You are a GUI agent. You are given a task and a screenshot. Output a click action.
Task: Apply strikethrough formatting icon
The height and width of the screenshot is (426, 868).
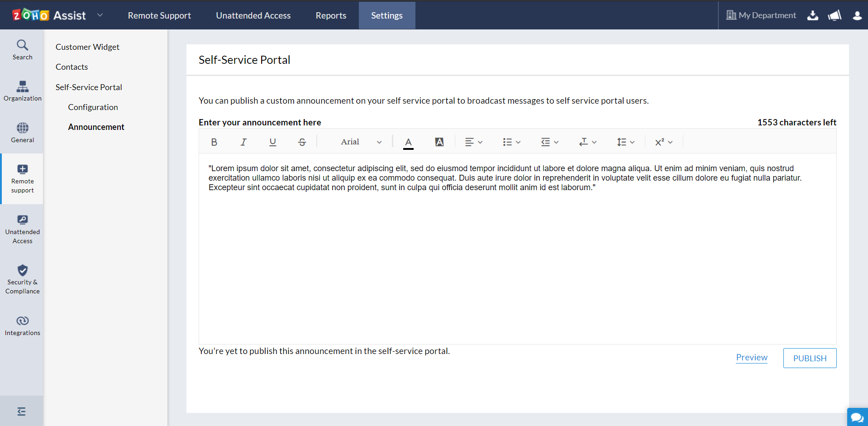coord(302,142)
